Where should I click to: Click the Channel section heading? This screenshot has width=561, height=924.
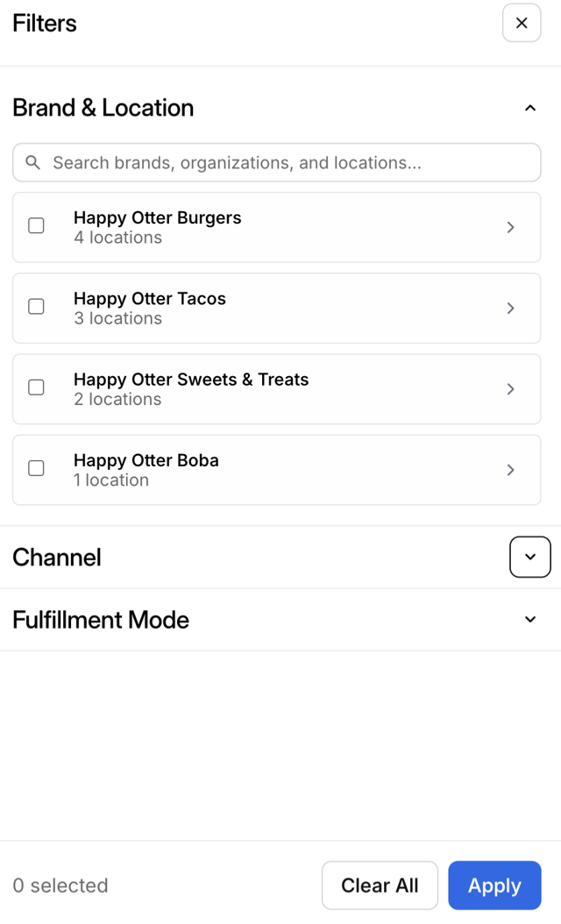[57, 558]
